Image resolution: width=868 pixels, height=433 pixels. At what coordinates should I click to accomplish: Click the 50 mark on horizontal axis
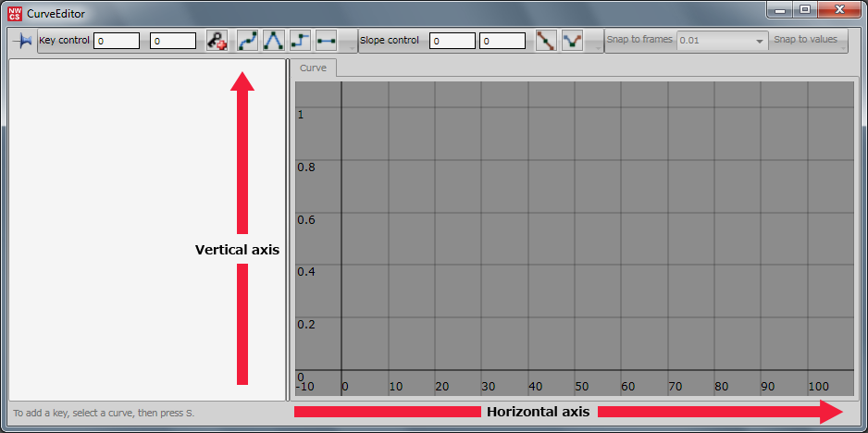(581, 386)
